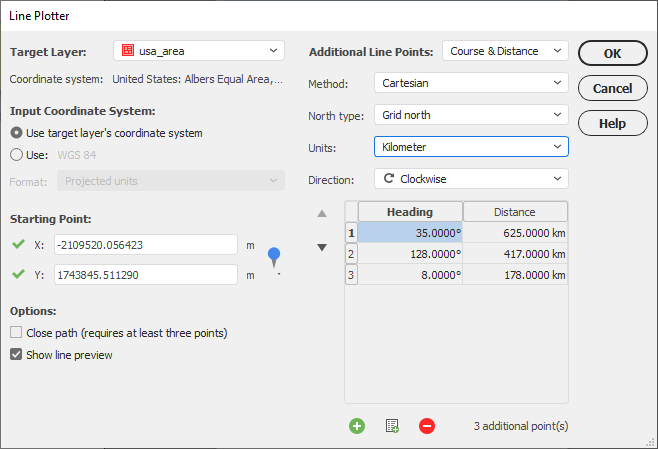
Task: Click the green add point icon
Action: click(x=357, y=426)
